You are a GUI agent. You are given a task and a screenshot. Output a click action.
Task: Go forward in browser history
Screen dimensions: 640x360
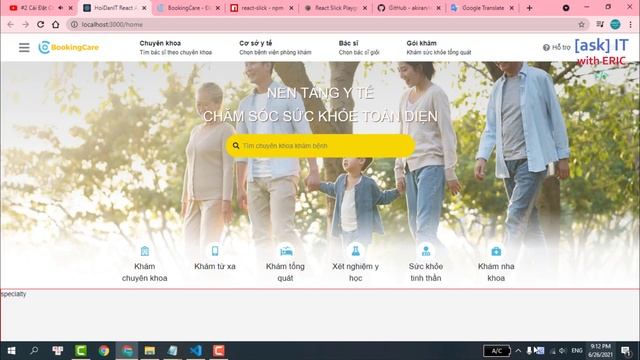(x=25, y=24)
